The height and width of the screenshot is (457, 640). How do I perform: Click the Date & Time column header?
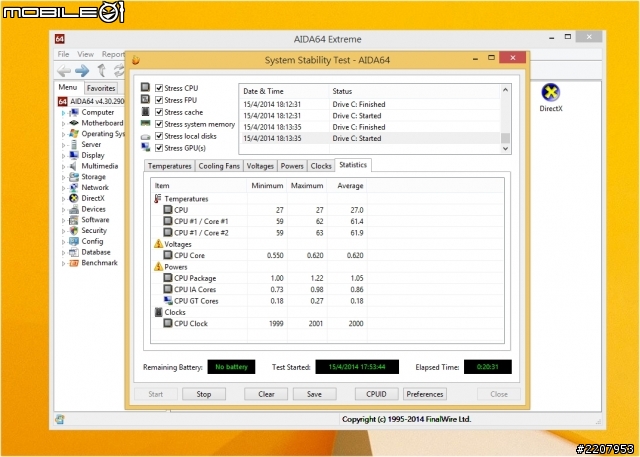(x=284, y=91)
